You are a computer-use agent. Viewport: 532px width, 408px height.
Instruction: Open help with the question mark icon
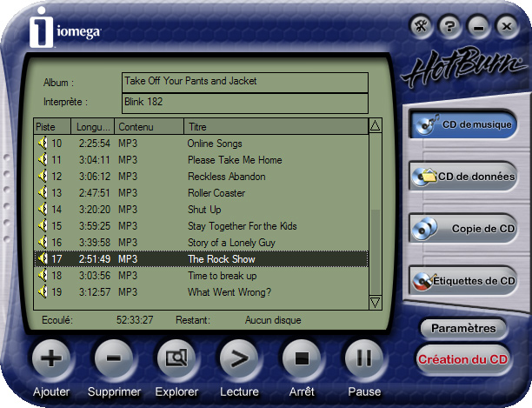click(447, 27)
